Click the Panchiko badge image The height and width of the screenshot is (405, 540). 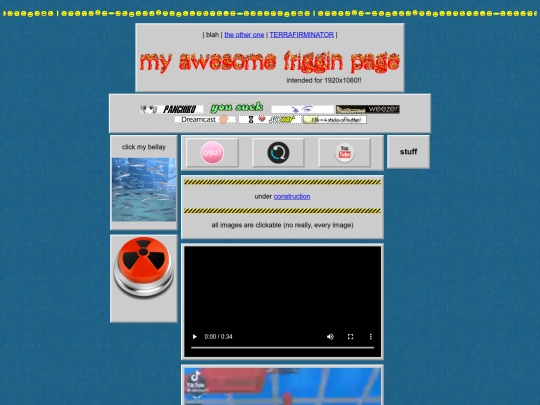click(x=172, y=110)
